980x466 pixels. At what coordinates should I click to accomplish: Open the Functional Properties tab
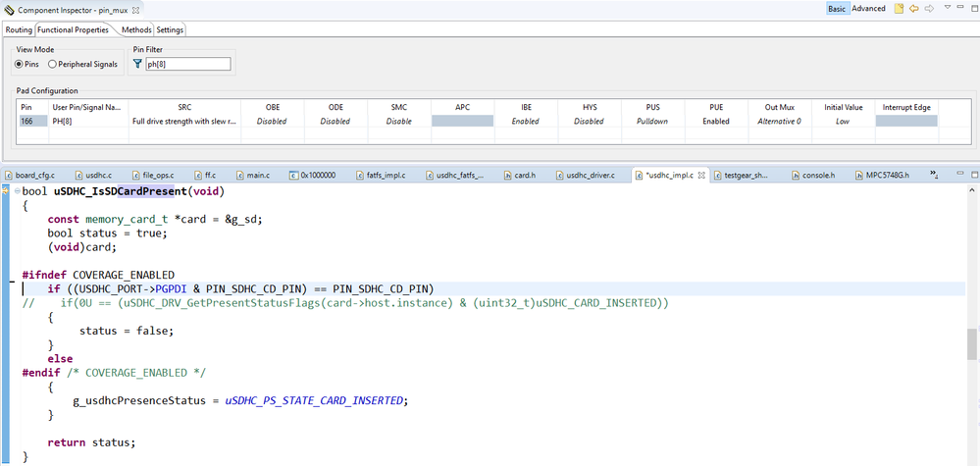74,29
